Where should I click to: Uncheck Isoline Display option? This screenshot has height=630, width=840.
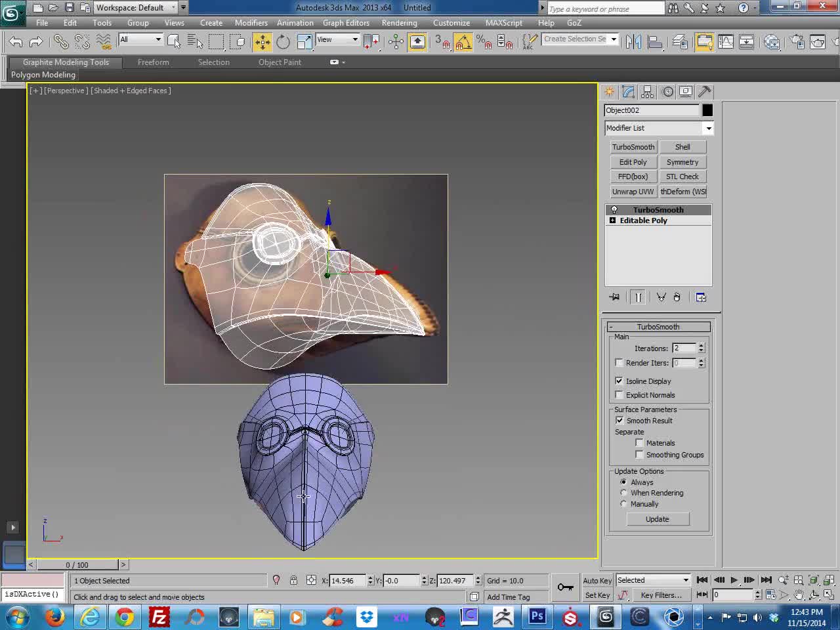[619, 381]
